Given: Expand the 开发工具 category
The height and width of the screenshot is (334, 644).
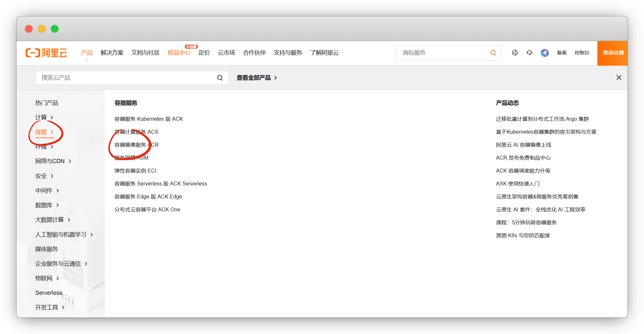Looking at the screenshot, I should tap(50, 307).
